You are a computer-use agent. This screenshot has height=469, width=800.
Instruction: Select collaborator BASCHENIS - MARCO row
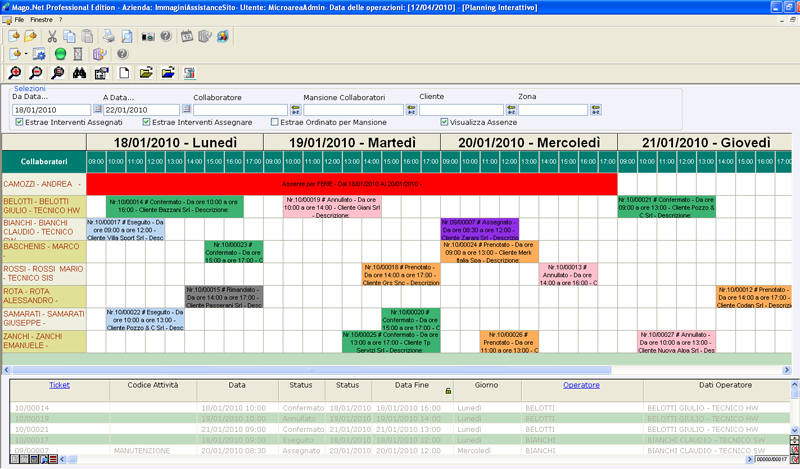click(44, 252)
